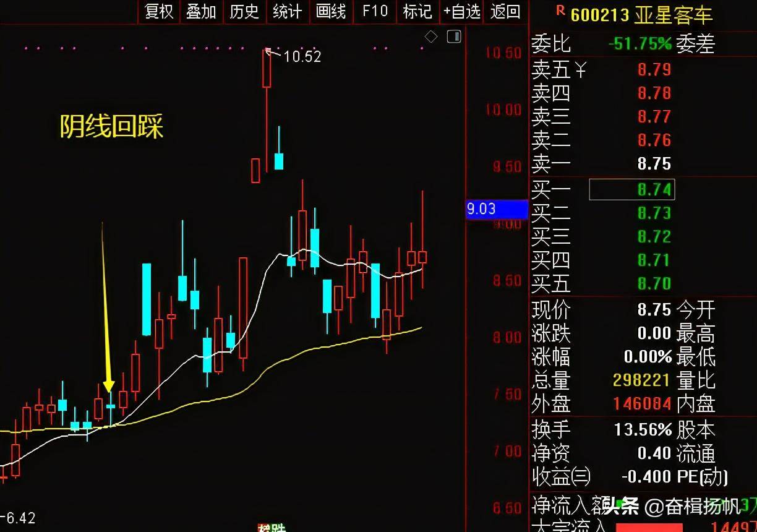
Task: Open the 统计 statistics tool
Action: pos(288,11)
